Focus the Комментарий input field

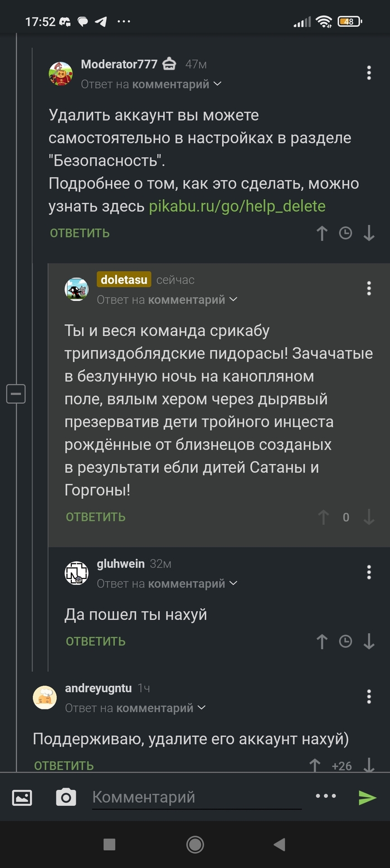coord(196,797)
